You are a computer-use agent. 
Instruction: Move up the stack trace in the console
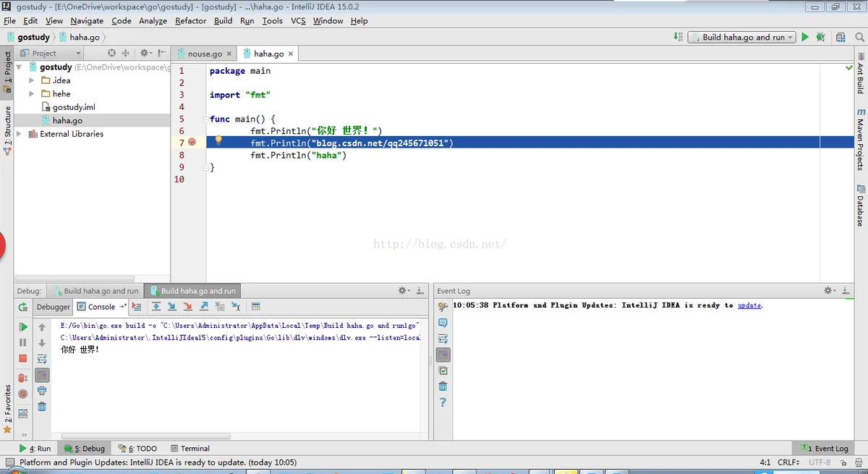click(42, 327)
